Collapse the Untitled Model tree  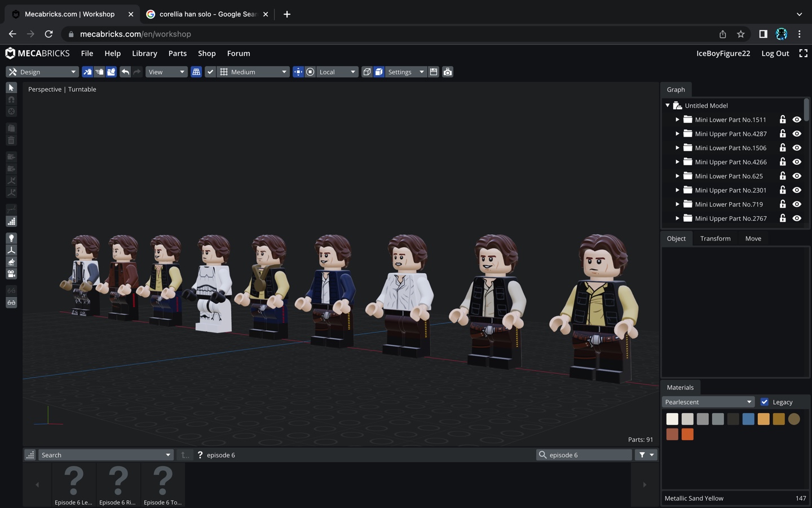pyautogui.click(x=668, y=106)
